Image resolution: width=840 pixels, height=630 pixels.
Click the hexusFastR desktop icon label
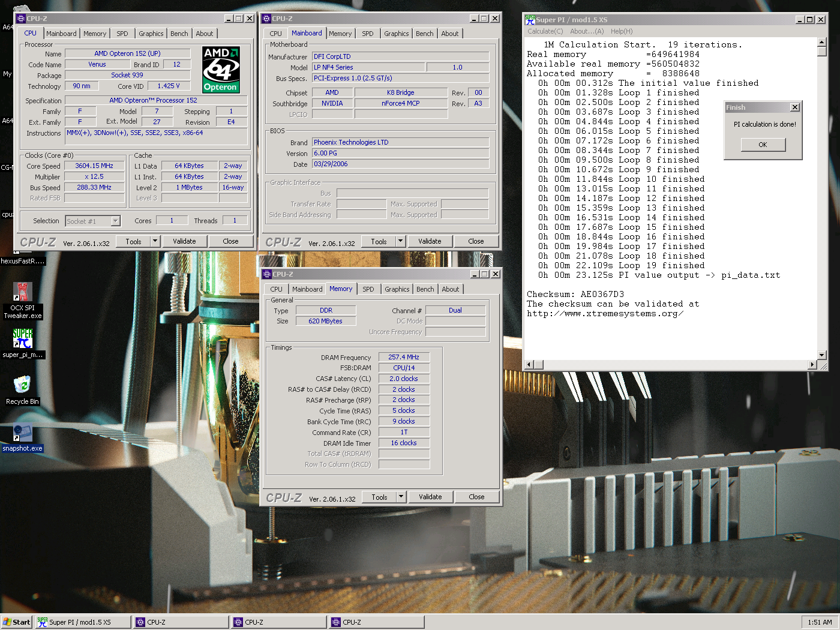click(22, 261)
